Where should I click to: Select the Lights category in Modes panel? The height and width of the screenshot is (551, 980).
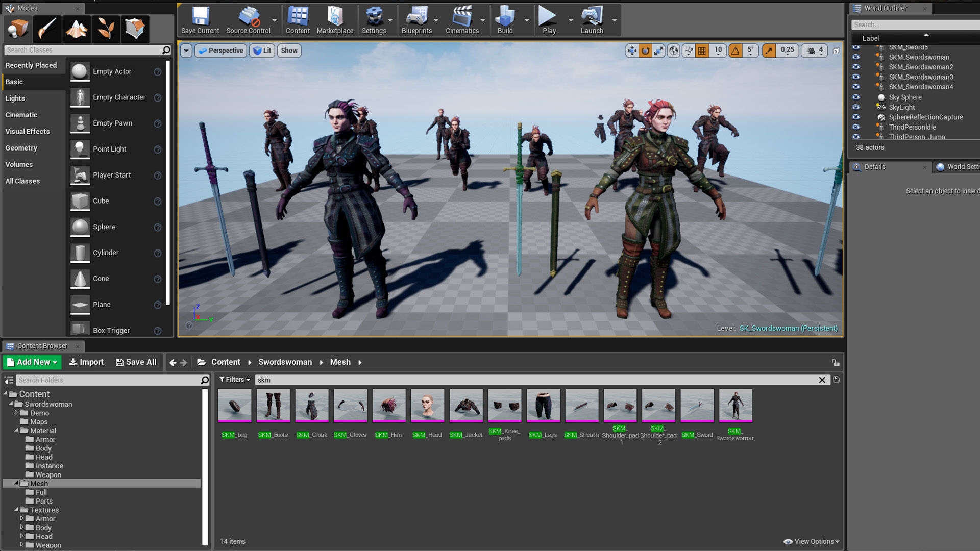coord(15,98)
